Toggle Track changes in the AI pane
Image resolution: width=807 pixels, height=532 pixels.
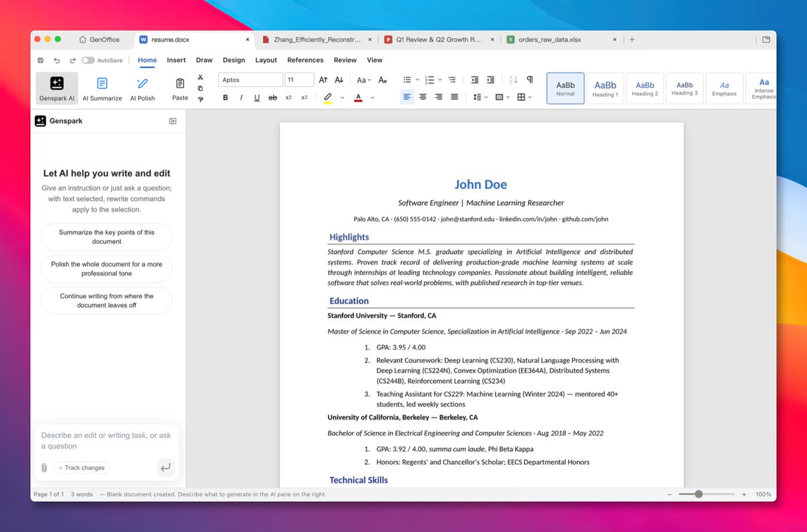point(81,467)
